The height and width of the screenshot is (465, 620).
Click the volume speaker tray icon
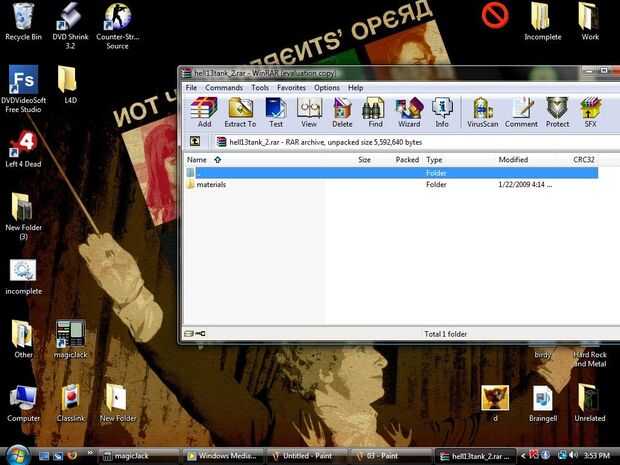[573, 456]
